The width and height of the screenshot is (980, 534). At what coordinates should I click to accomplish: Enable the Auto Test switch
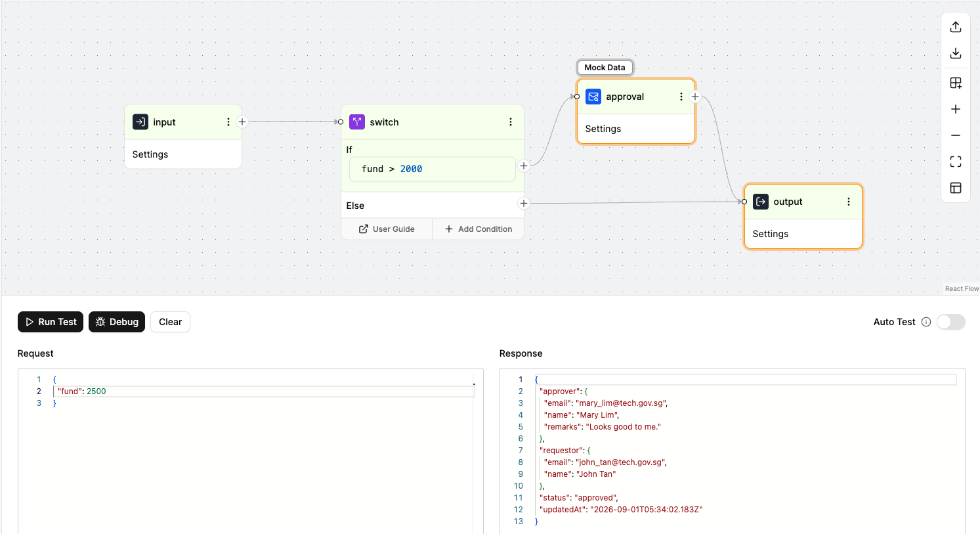pos(951,322)
